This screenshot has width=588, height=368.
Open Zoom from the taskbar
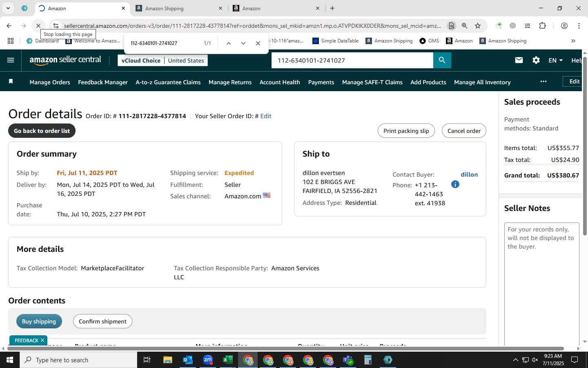[208, 360]
